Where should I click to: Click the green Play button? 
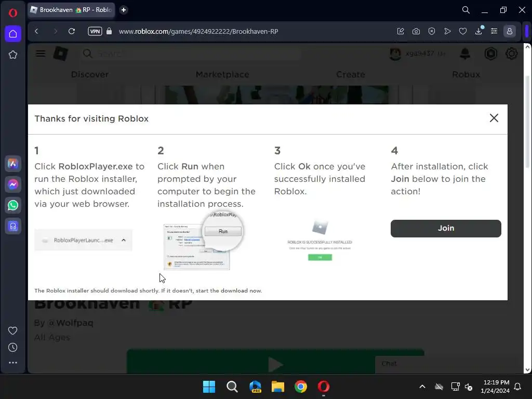coord(275,362)
